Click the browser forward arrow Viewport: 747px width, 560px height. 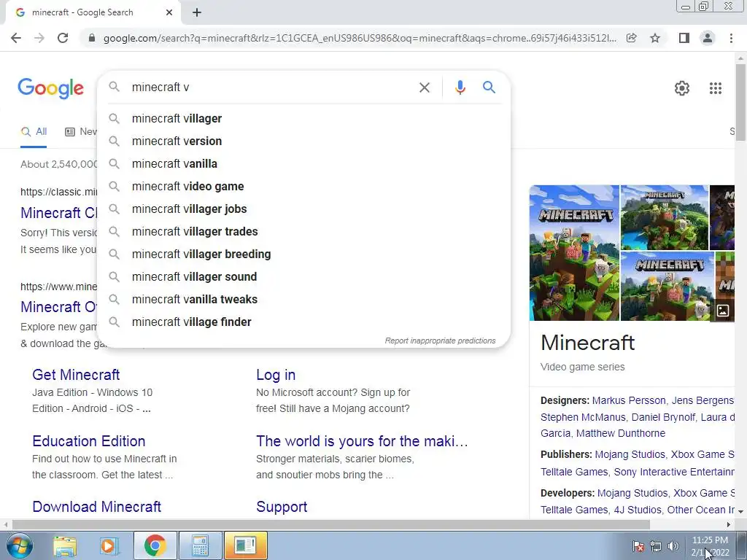click(x=39, y=38)
